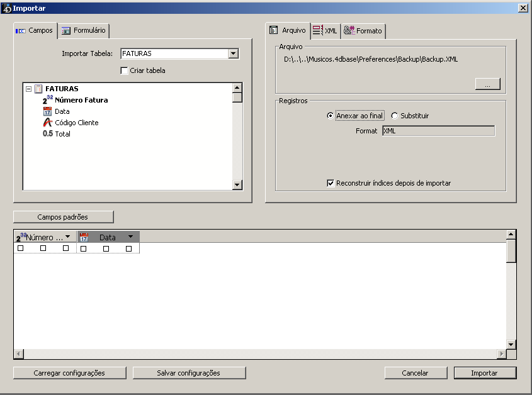
Task: Switch to the Formato tab
Action: coord(363,31)
